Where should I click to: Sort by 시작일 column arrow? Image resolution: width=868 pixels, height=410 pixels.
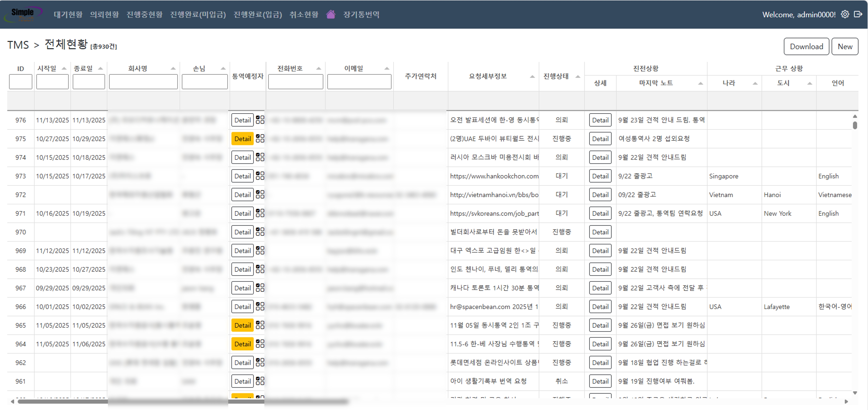tap(64, 68)
